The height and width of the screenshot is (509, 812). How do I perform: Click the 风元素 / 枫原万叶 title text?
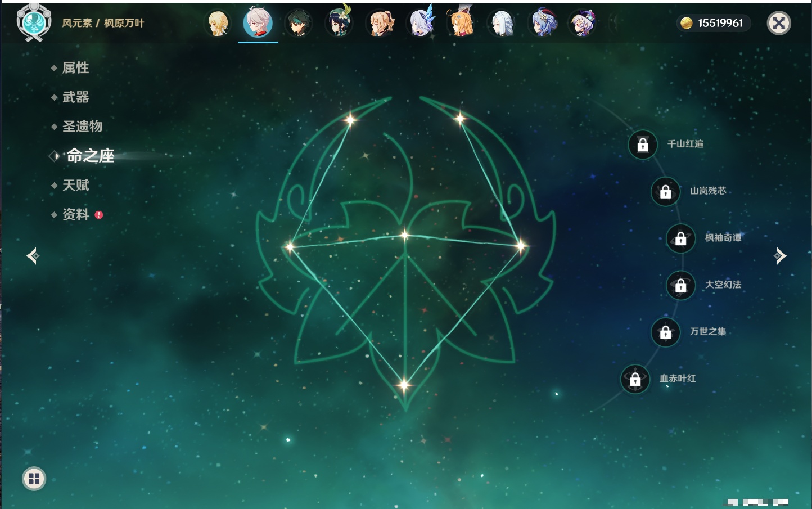103,23
